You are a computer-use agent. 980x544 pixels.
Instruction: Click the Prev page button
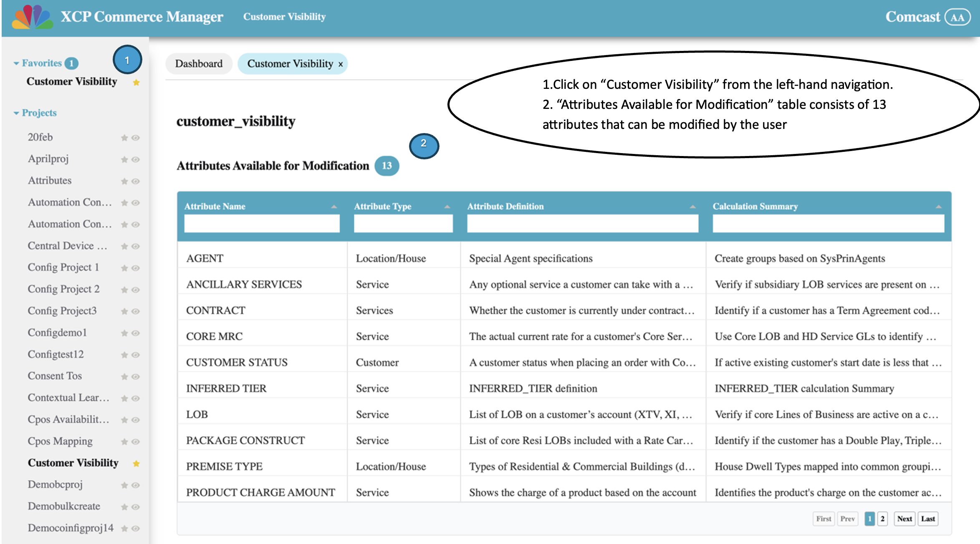point(847,519)
